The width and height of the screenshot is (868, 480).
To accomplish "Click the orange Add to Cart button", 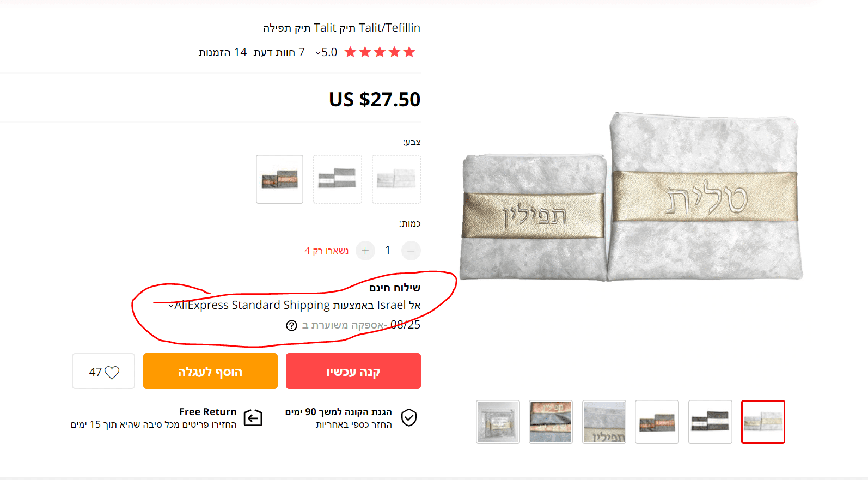I will [x=210, y=371].
